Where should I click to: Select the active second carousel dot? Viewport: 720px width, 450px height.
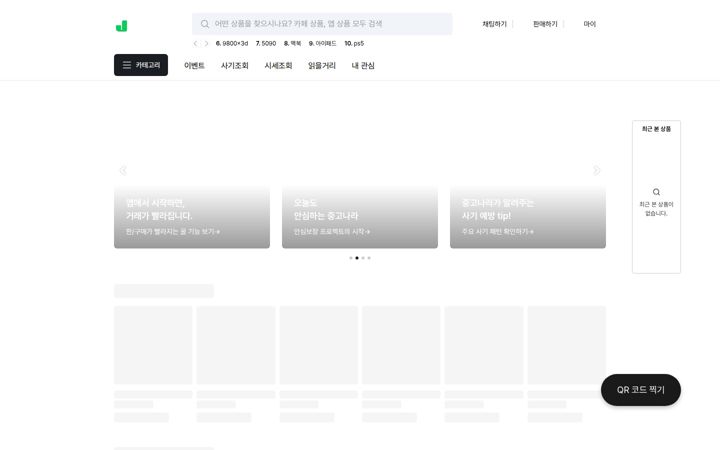pos(357,258)
